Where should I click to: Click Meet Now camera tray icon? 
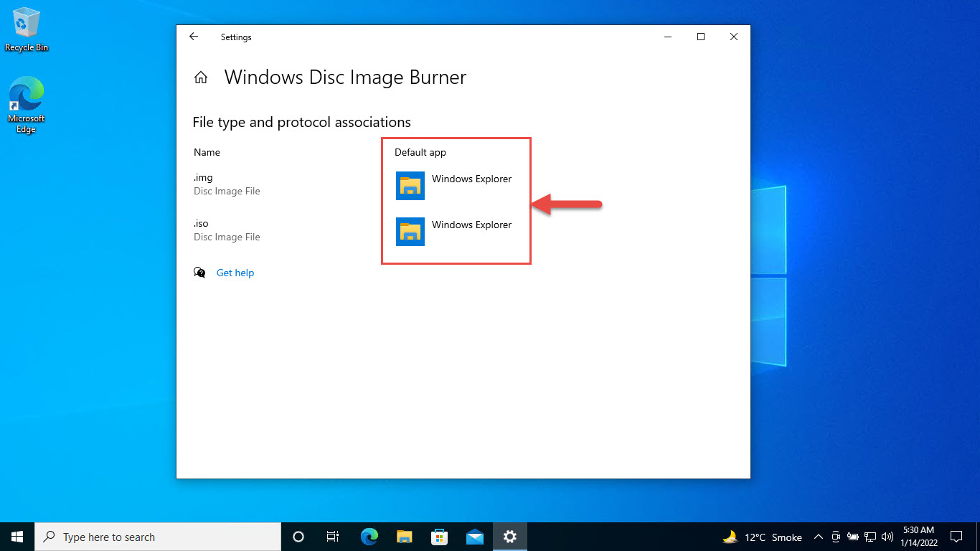837,537
